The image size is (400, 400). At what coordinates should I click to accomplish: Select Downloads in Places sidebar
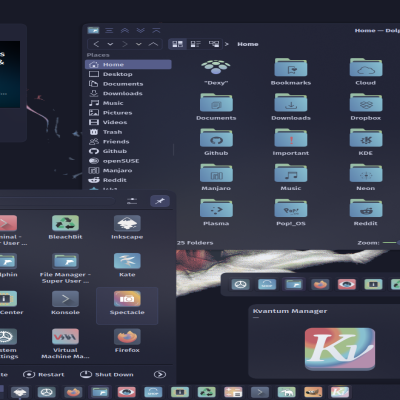point(128,93)
